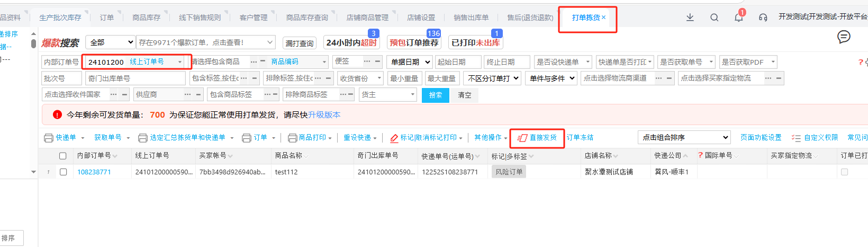
Task: Toggle the 订单已打 checkbox in the first row
Action: 844,172
